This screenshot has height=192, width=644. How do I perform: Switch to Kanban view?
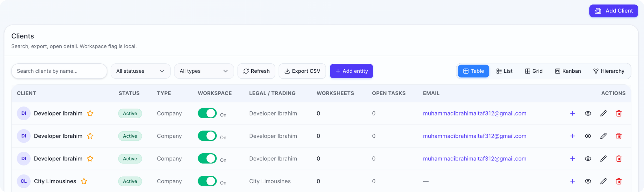(568, 71)
